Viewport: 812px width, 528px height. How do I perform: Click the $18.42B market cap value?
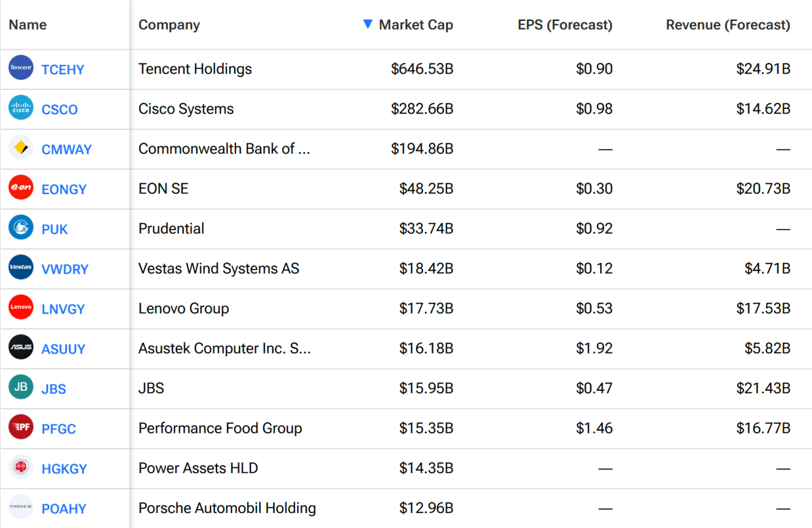point(426,268)
